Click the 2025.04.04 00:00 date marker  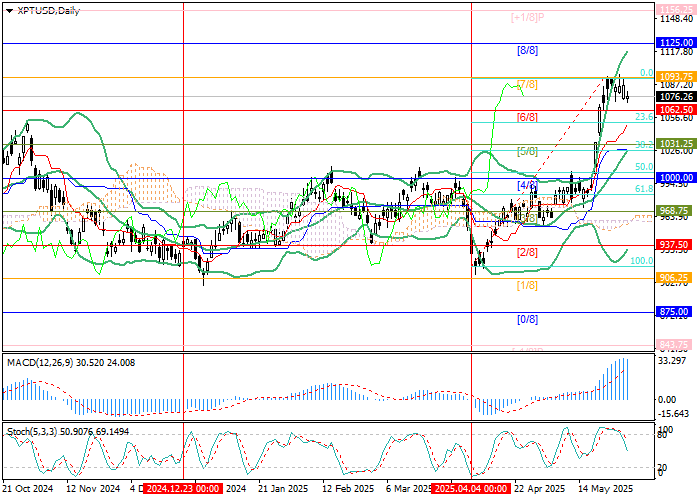tap(471, 489)
